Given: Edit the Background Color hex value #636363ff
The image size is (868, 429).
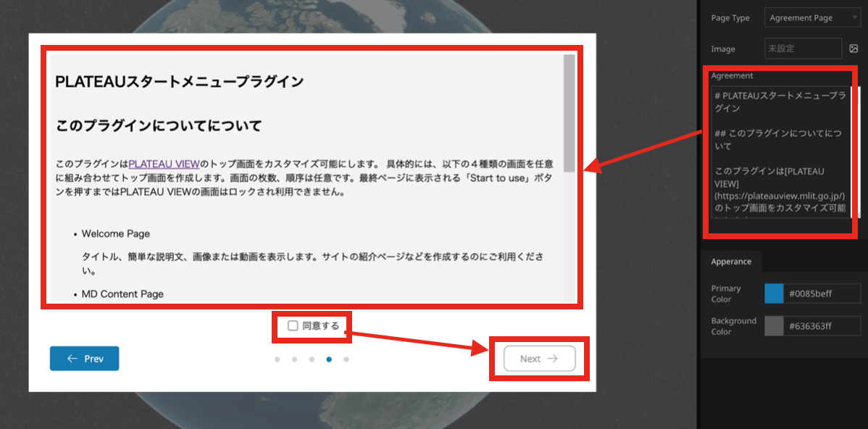Looking at the screenshot, I should pos(822,326).
